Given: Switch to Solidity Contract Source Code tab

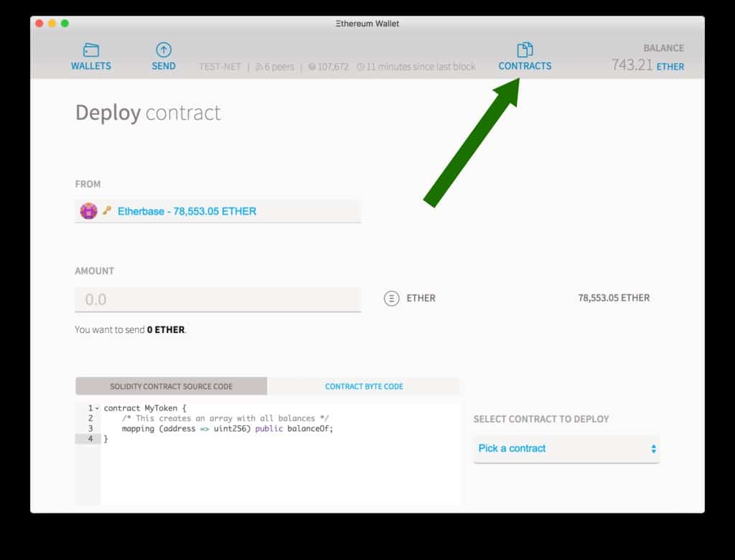Looking at the screenshot, I should coord(171,386).
